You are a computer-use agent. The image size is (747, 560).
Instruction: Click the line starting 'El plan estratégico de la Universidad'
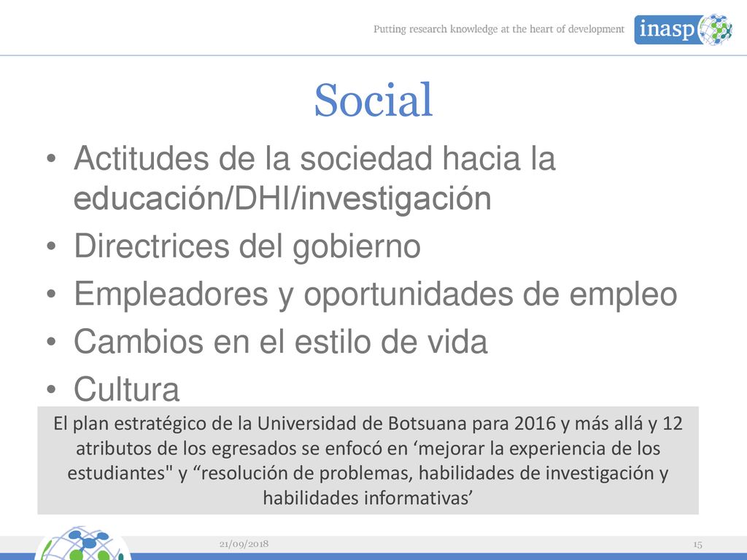368,424
